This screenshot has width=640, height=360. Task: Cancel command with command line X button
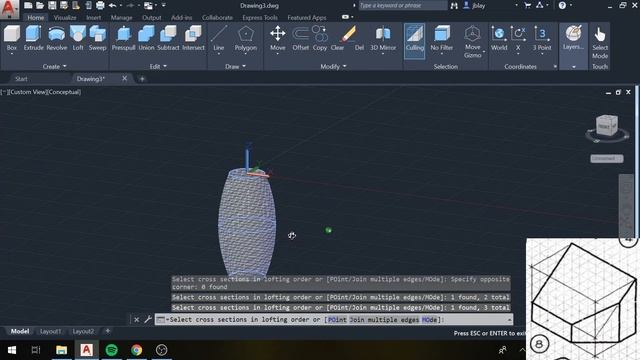click(136, 320)
